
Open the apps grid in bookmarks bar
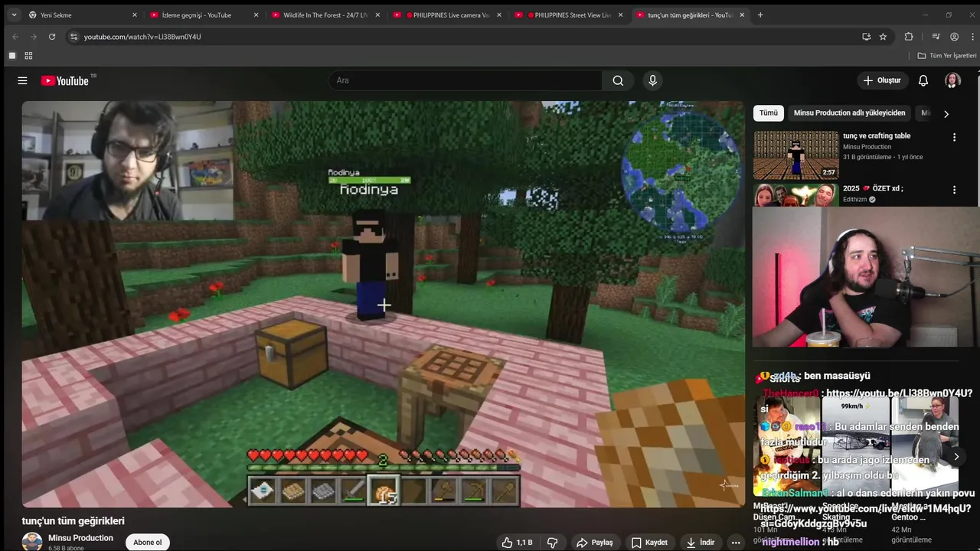[28, 56]
